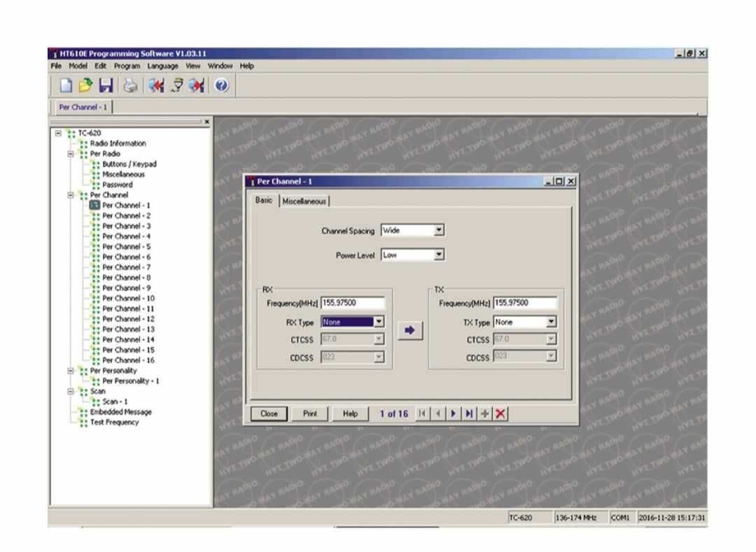Open the TX Type dropdown

[x=551, y=322]
